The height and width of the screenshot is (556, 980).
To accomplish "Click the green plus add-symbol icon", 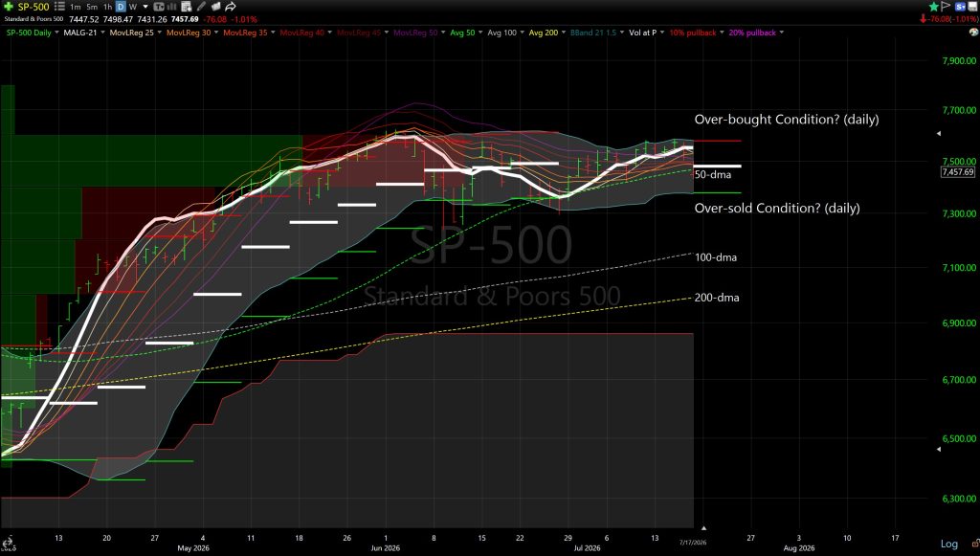I will 8,7.
